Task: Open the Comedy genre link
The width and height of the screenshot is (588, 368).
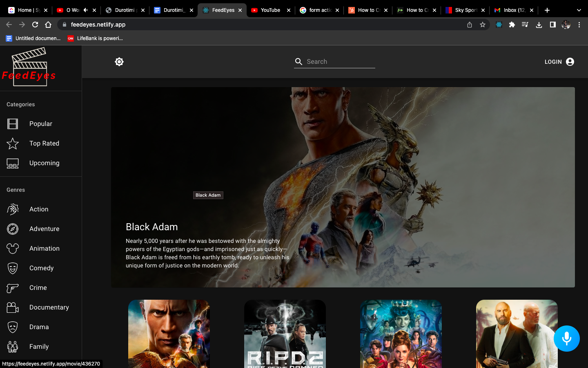Action: pyautogui.click(x=41, y=268)
